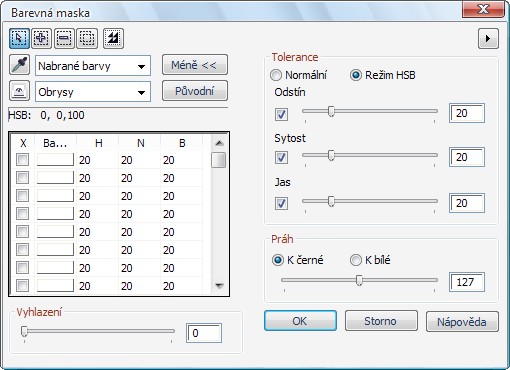Click the N column header
This screenshot has width=510, height=370.
pos(140,143)
